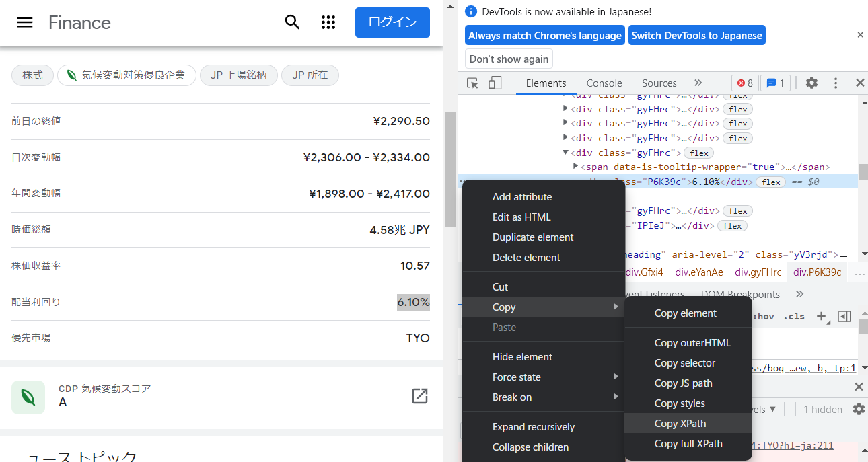Image resolution: width=868 pixels, height=462 pixels.
Task: Select Copy styles
Action: point(680,403)
